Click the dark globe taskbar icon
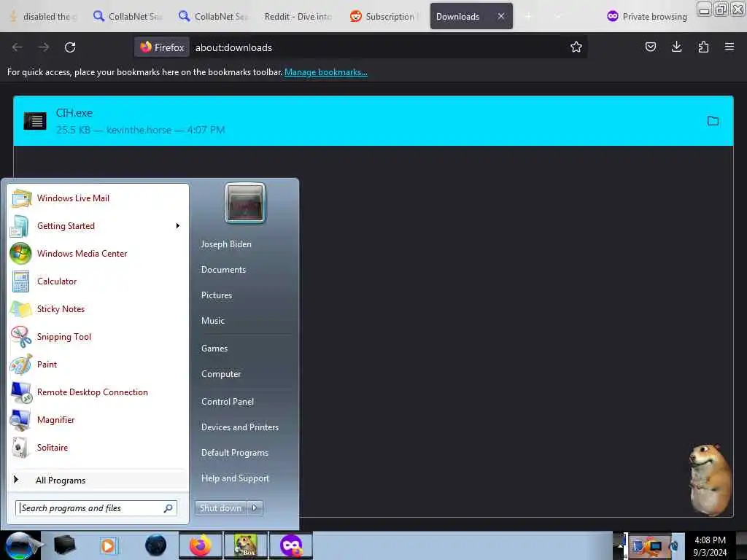Image resolution: width=747 pixels, height=560 pixels. coord(156,545)
